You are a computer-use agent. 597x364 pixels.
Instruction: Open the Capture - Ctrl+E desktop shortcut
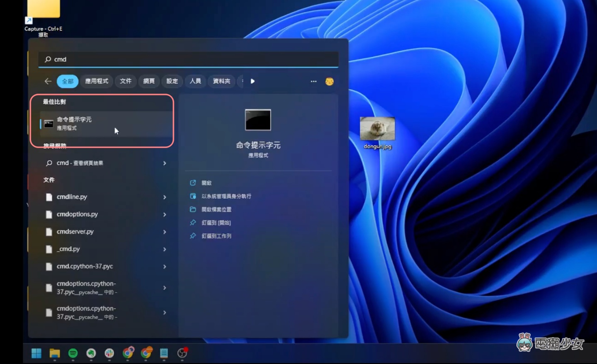click(x=43, y=19)
